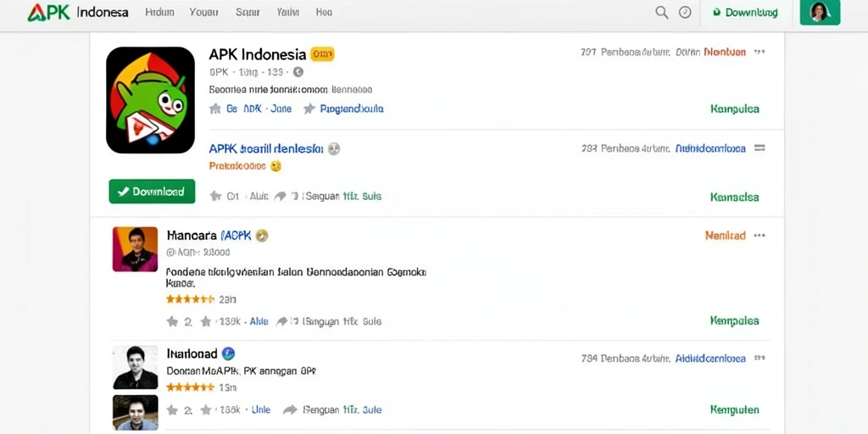Click the share arrow in the 'Alde' row
868x434 pixels.
283,321
